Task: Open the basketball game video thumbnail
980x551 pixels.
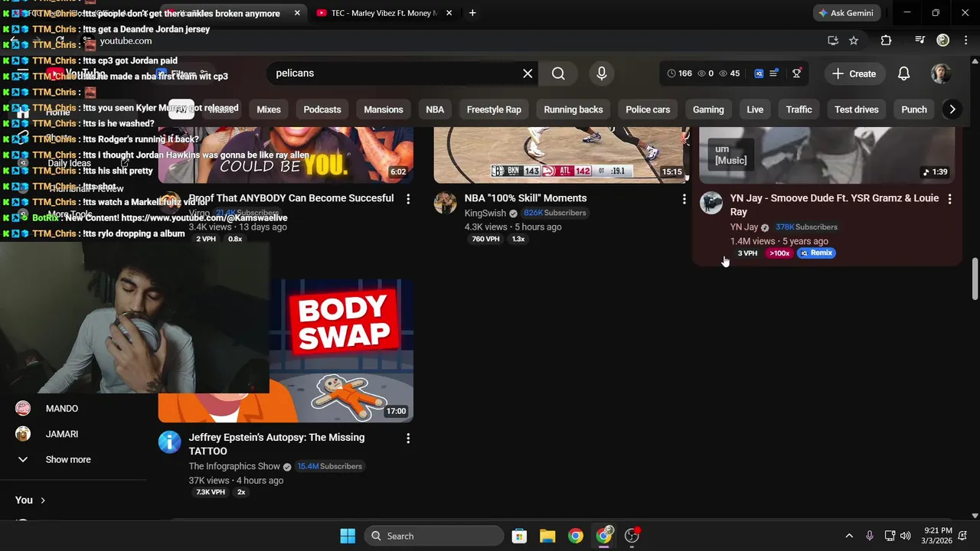Action: click(561, 155)
